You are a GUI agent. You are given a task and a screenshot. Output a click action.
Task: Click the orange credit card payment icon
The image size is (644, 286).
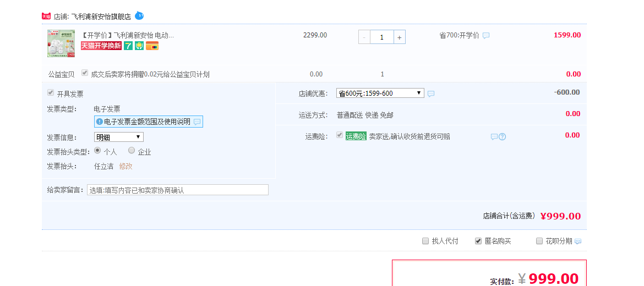coord(152,46)
